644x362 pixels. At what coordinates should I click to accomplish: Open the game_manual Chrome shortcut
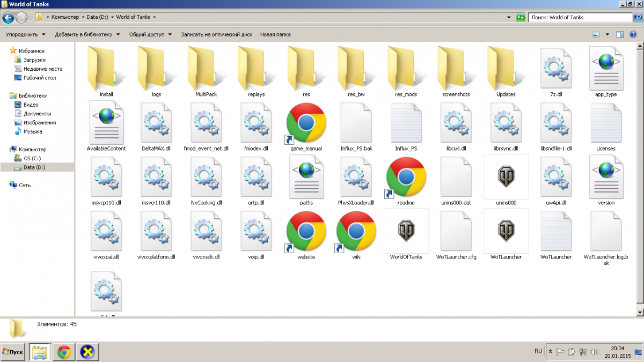pyautogui.click(x=306, y=122)
